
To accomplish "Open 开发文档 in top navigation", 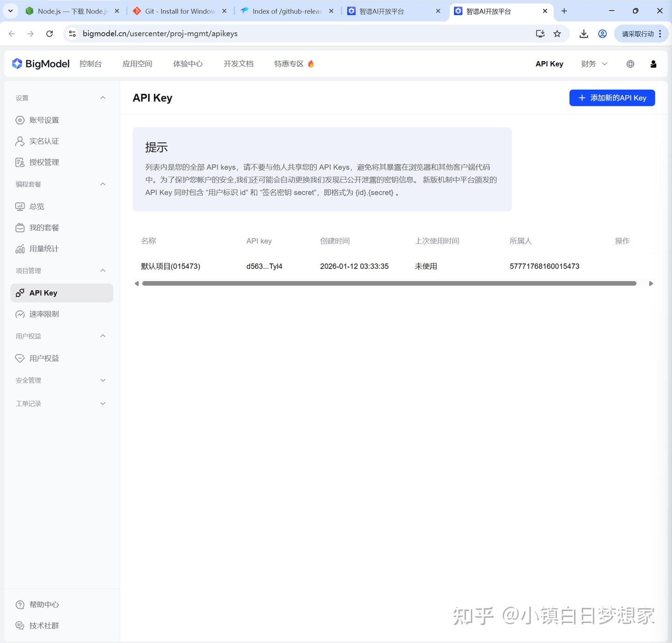I will click(x=238, y=64).
